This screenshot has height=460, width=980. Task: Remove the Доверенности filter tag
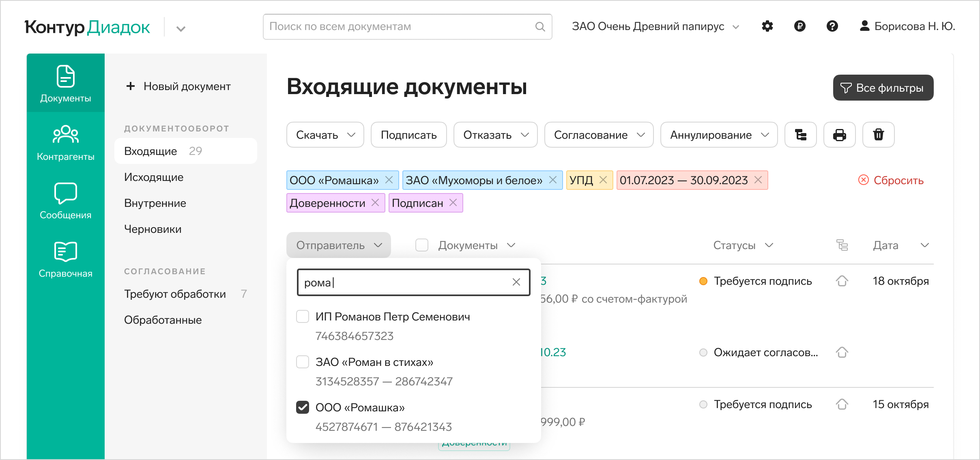[x=375, y=202]
